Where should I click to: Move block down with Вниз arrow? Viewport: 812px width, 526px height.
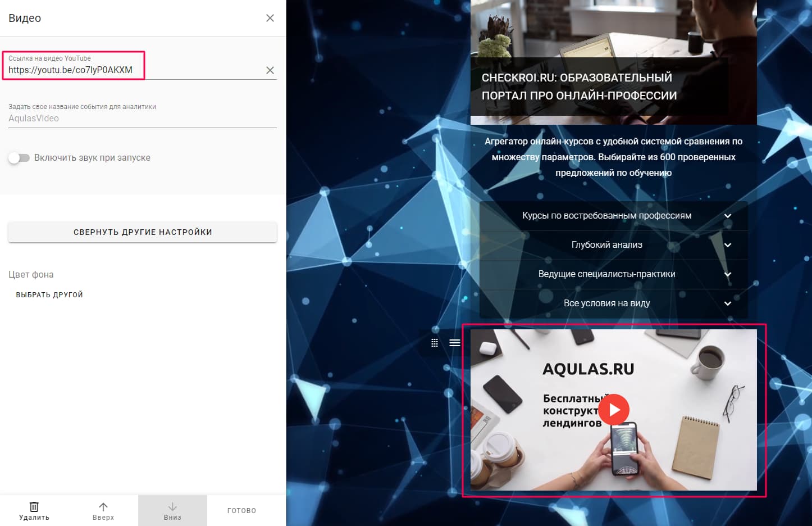point(172,510)
